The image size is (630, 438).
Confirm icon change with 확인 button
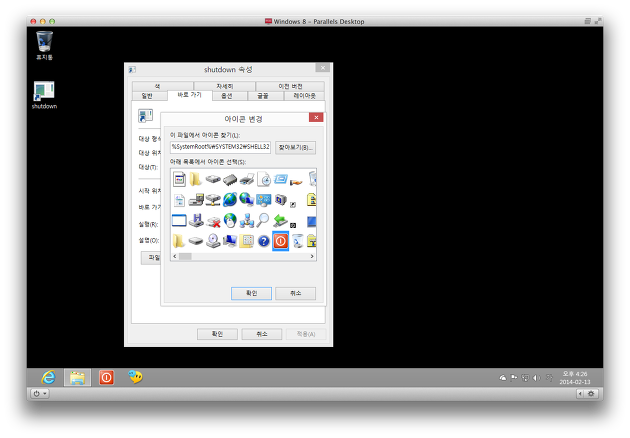pos(251,293)
